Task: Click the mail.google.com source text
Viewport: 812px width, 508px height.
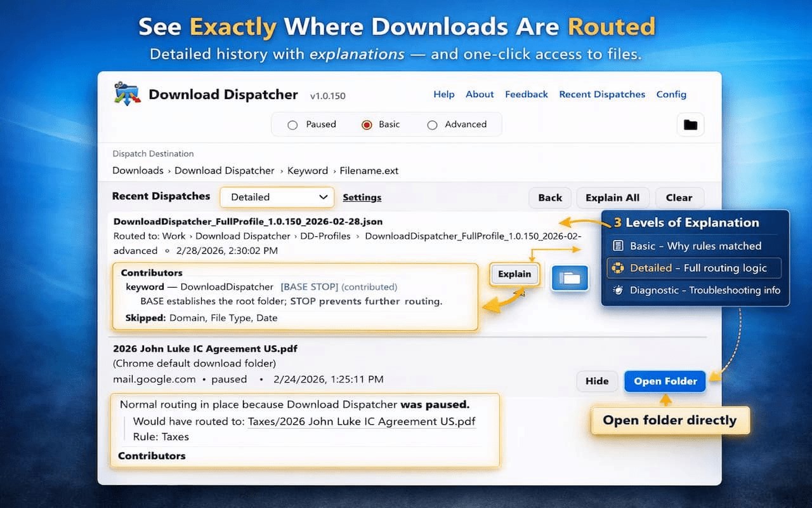Action: 154,379
